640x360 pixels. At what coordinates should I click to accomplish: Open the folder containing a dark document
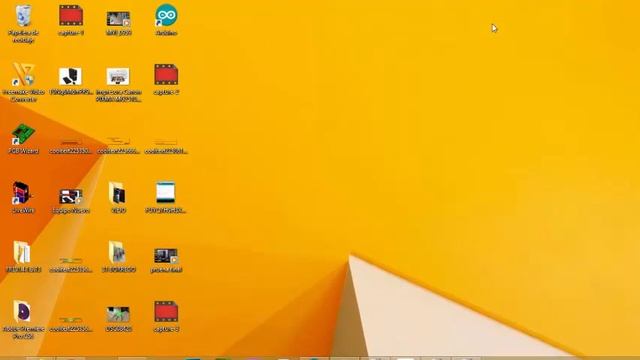point(118,193)
